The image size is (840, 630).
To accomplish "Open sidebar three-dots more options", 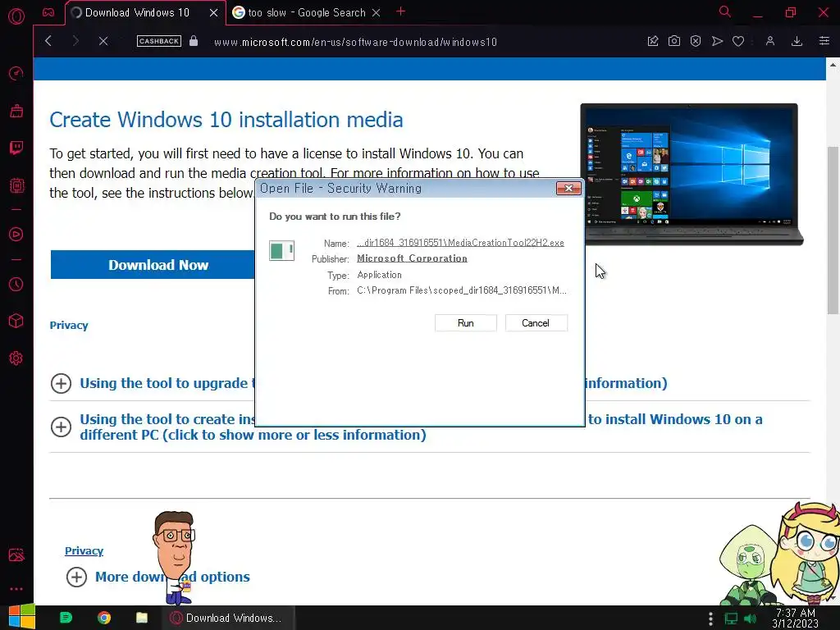I will [x=16, y=589].
